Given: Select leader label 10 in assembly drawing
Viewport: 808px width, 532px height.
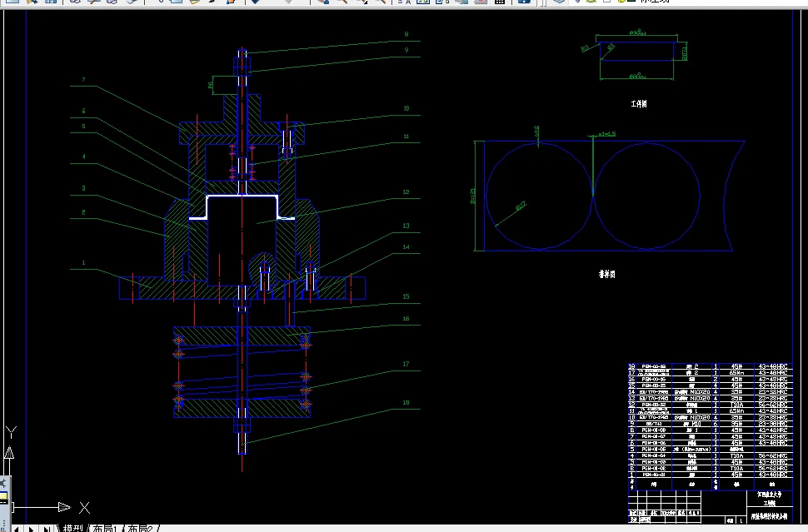Looking at the screenshot, I should (x=406, y=109).
